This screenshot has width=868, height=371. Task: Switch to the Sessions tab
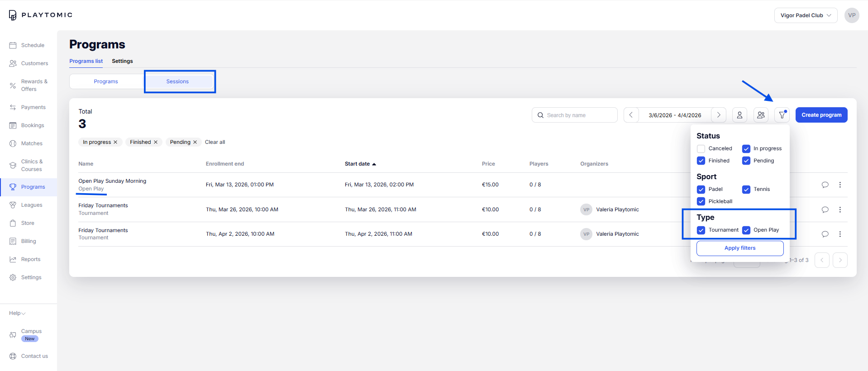(x=177, y=81)
